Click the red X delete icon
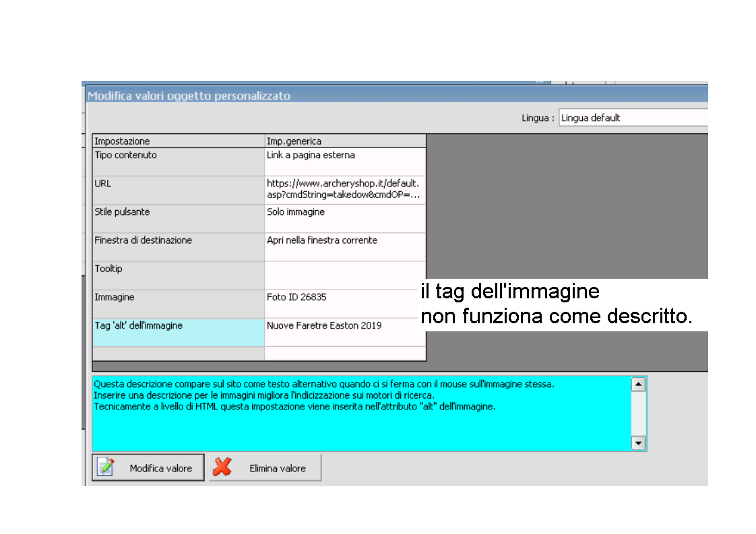 tap(222, 467)
